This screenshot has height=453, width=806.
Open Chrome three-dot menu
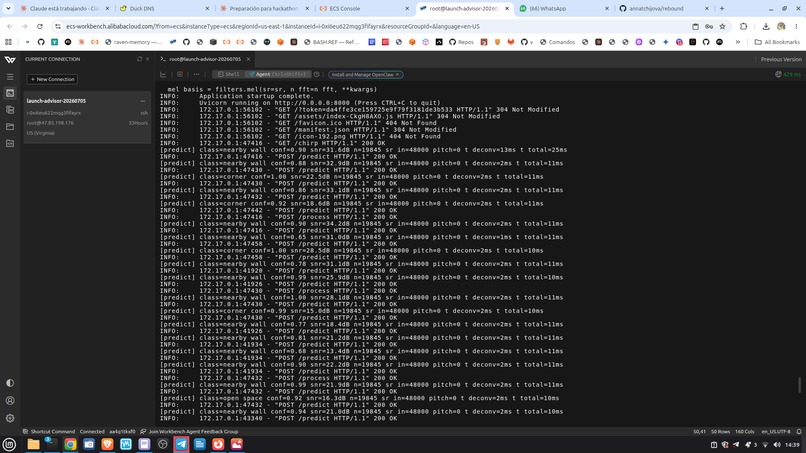click(796, 26)
